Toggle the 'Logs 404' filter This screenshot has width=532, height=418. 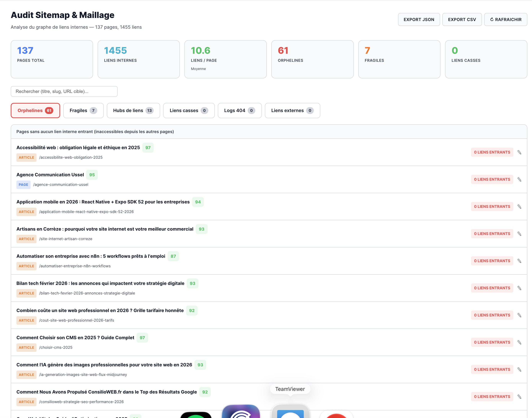239,110
